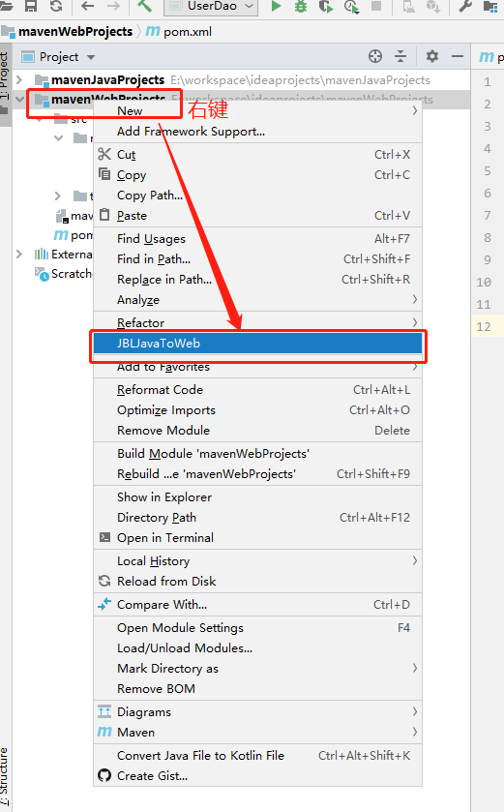The image size is (504, 812).
Task: Select Build Module 'mavenWebProjects'
Action: (257, 454)
